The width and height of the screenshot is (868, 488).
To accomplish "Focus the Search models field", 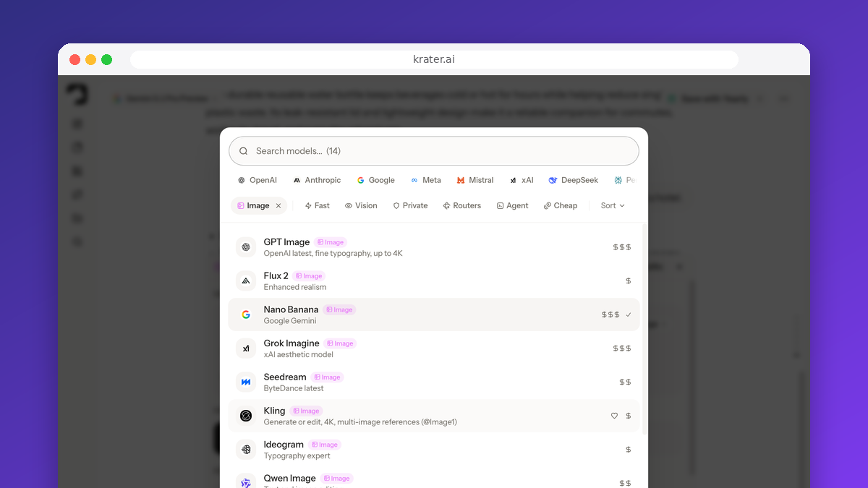I will coord(434,151).
